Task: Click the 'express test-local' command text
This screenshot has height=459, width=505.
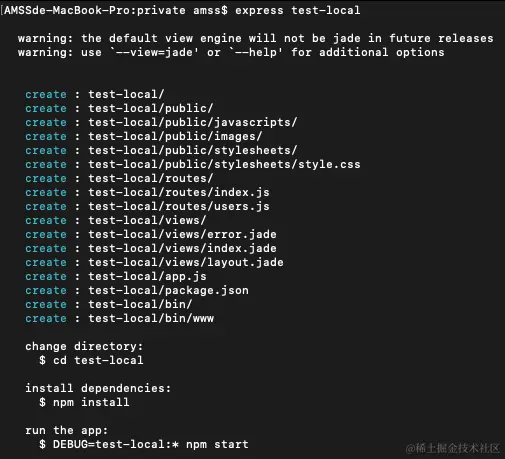Action: coord(298,10)
